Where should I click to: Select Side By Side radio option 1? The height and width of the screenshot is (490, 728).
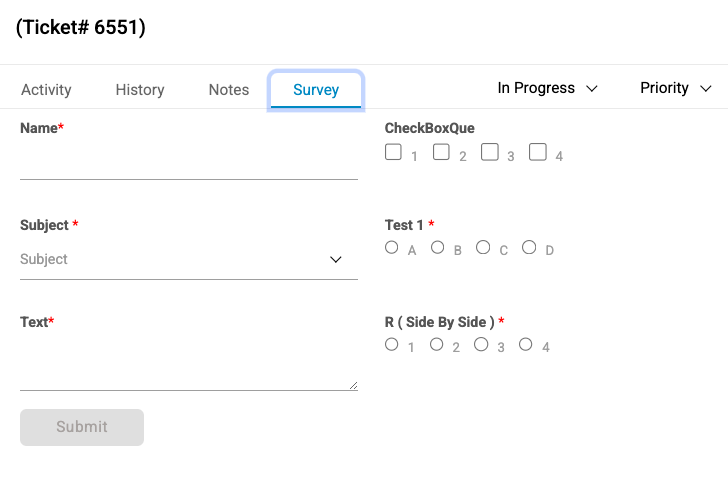pyautogui.click(x=392, y=344)
